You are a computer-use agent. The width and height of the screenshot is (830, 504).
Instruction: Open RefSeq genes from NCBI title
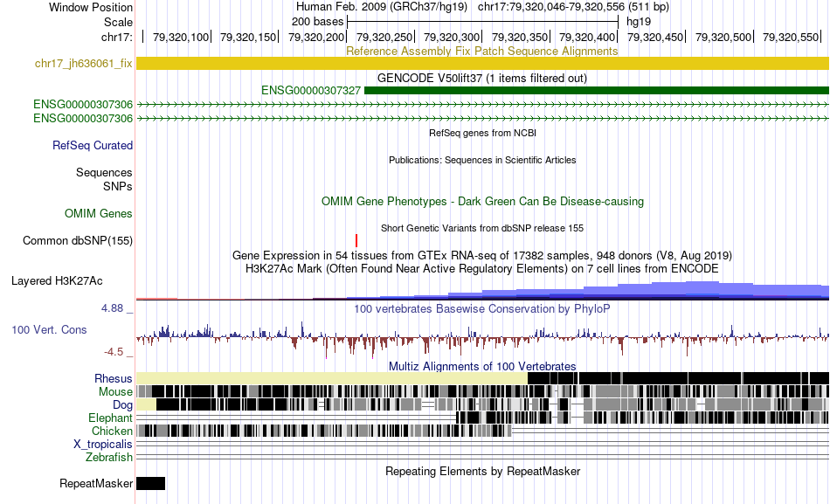pos(482,133)
